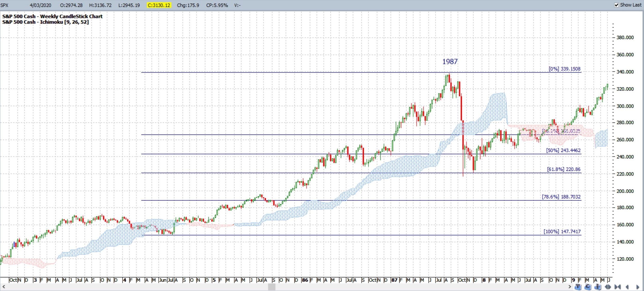Click the [100%] 147.7417 Fibonacci label
This screenshot has height=291, width=644.
coord(562,232)
